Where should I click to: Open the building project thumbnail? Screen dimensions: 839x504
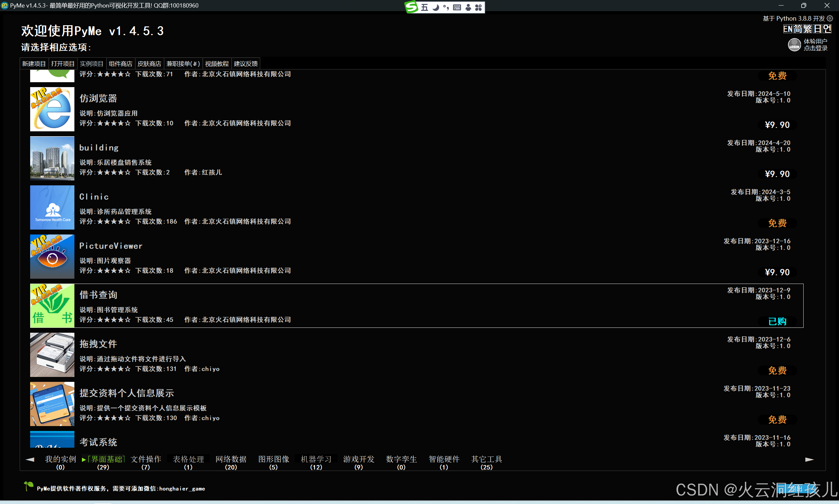[52, 158]
